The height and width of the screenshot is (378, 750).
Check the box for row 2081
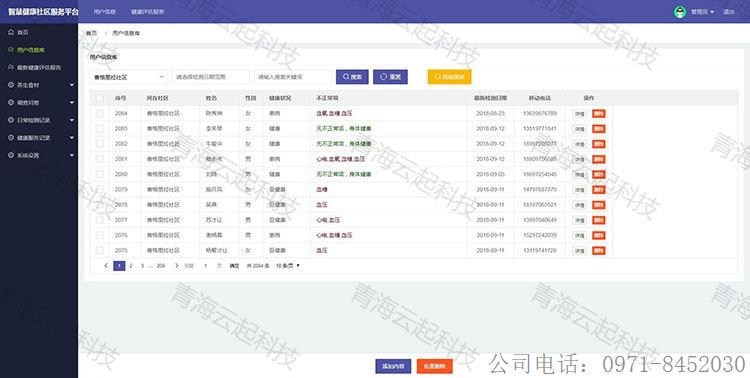coord(99,159)
